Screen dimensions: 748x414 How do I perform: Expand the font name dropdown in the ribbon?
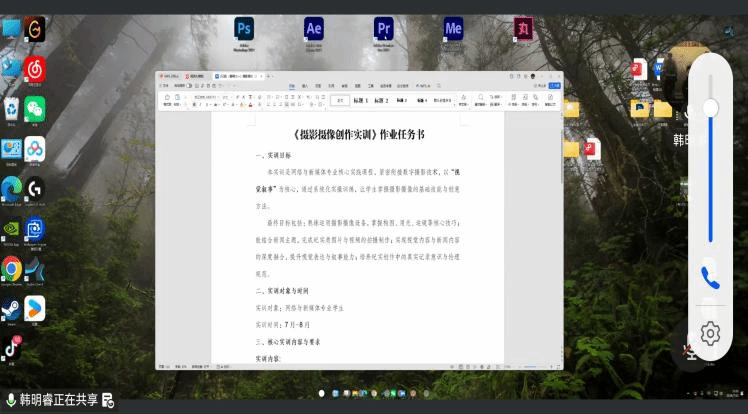pyautogui.click(x=218, y=97)
